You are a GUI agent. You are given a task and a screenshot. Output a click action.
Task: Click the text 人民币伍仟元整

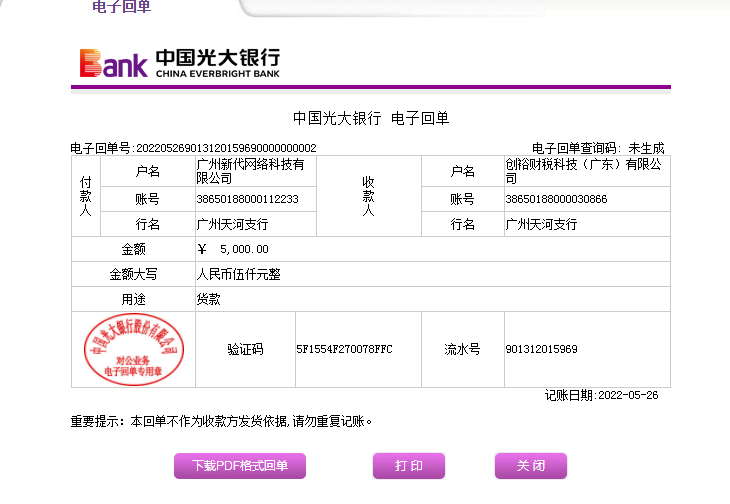tap(238, 275)
